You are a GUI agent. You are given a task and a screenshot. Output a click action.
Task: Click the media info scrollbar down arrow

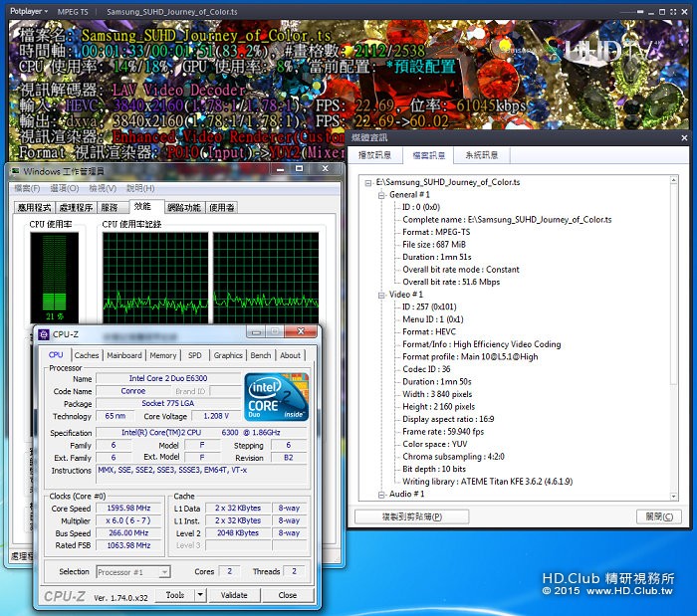click(674, 497)
